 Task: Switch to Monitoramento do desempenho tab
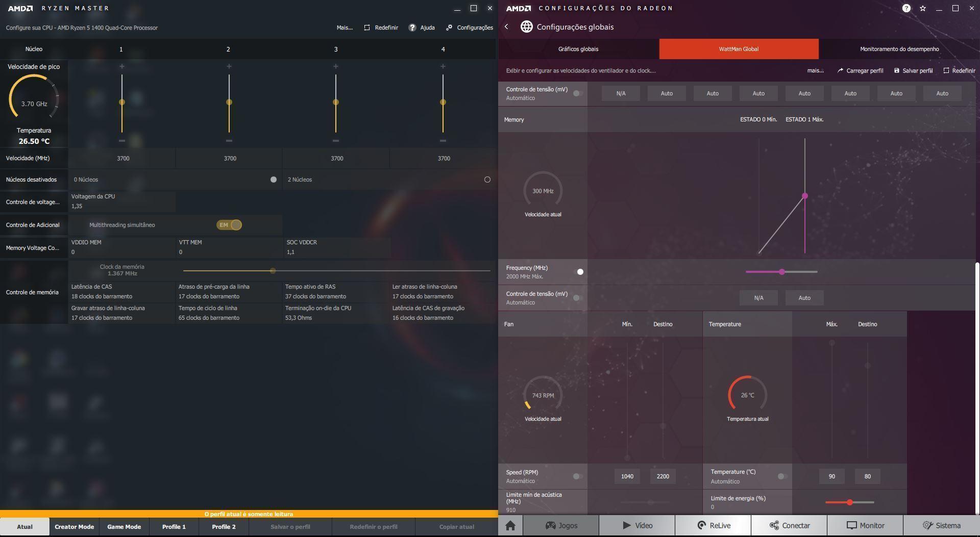tap(899, 49)
